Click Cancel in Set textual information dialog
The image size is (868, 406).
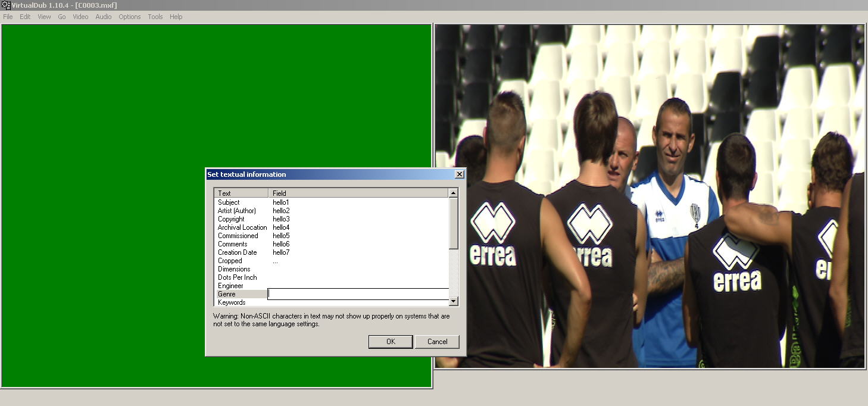[438, 342]
